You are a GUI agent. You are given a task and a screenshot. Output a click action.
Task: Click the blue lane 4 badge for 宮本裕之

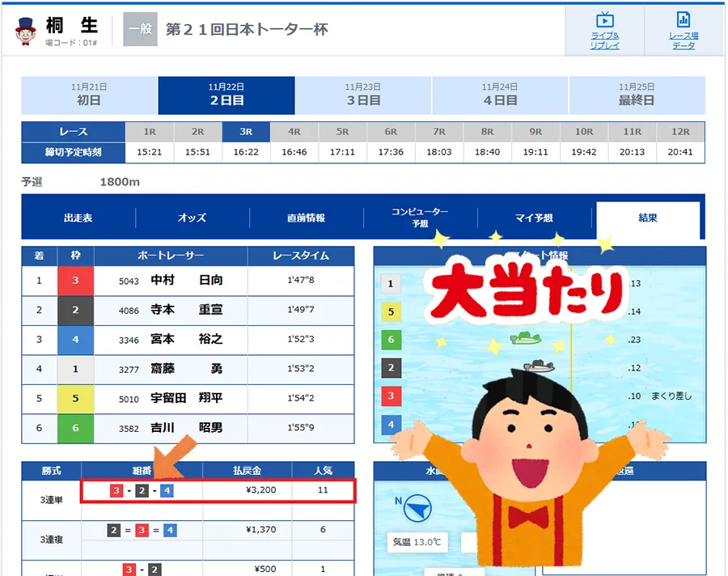click(75, 340)
